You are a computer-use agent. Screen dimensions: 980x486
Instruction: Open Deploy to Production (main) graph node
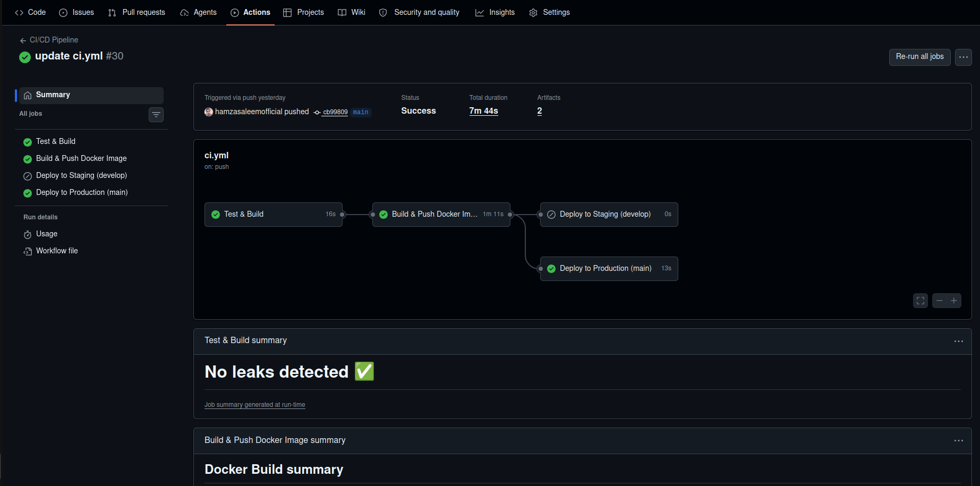pyautogui.click(x=609, y=269)
